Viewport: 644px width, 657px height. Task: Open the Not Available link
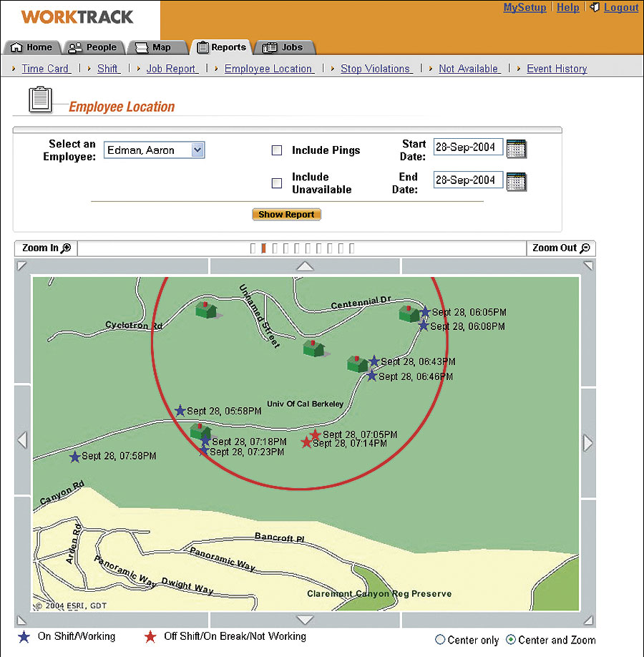[469, 68]
